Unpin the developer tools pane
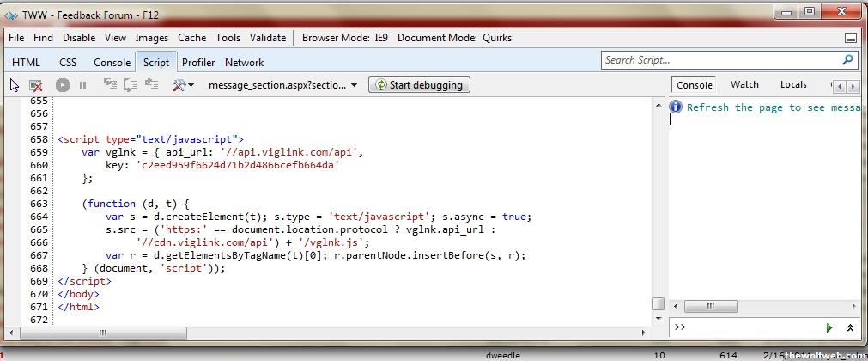868x361 pixels. (850, 38)
